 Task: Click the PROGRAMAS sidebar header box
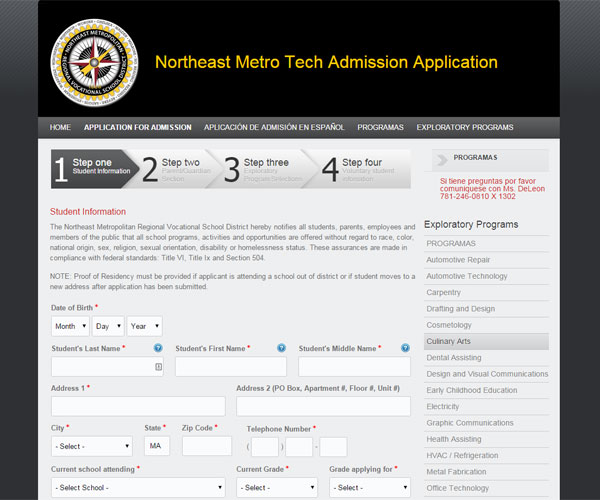pyautogui.click(x=491, y=160)
